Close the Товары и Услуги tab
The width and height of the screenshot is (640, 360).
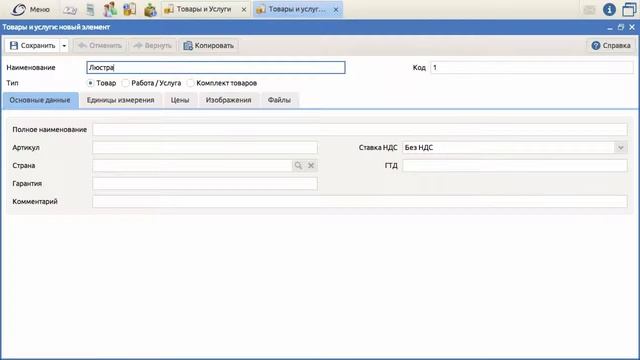click(244, 9)
